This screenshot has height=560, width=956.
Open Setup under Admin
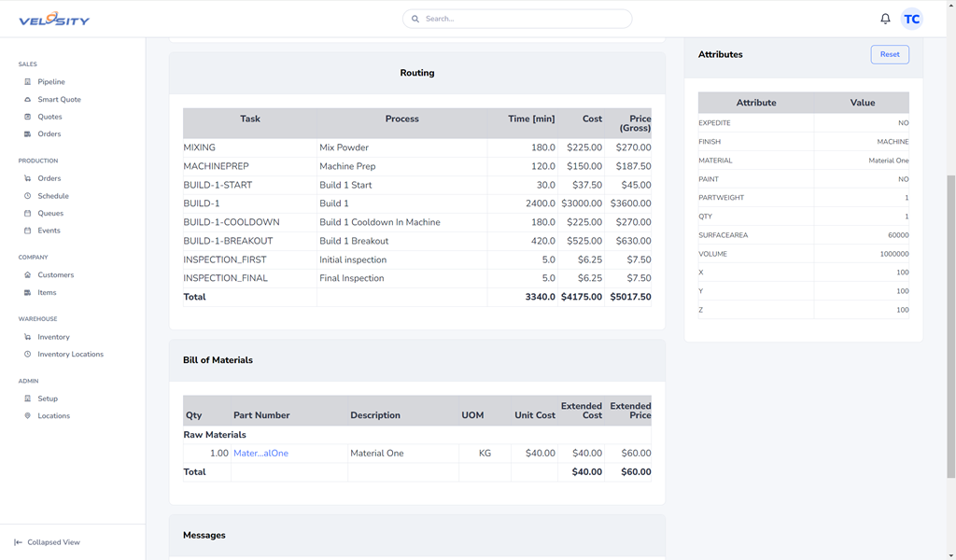48,399
